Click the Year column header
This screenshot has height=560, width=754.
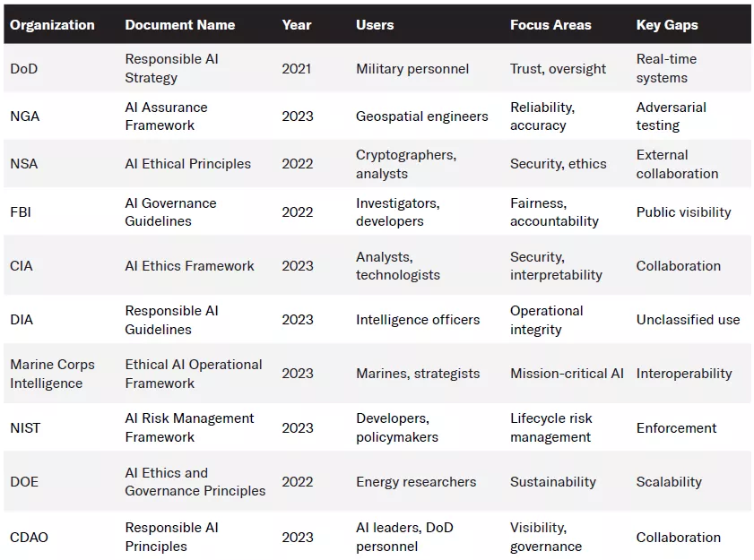click(297, 25)
